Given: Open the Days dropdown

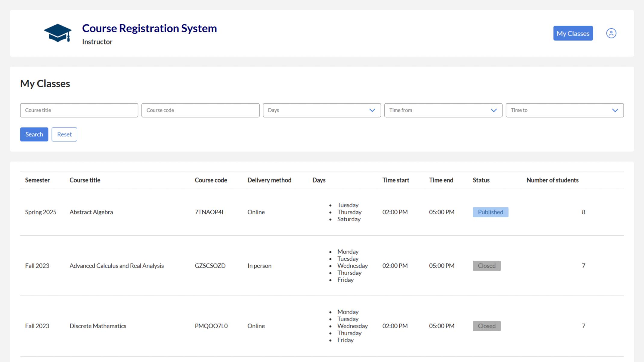Looking at the screenshot, I should pos(322,110).
